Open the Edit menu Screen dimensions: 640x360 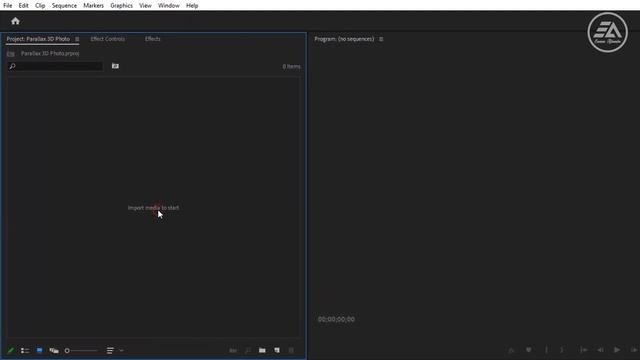(23, 6)
